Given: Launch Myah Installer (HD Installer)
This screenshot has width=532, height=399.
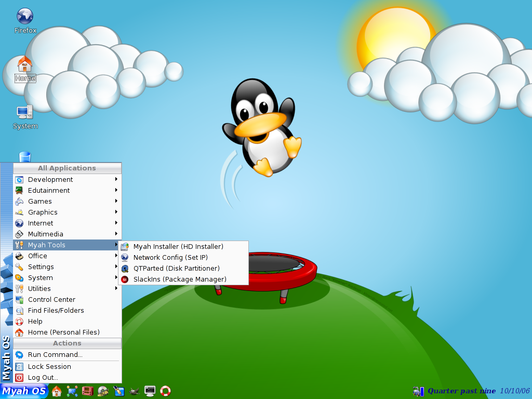Looking at the screenshot, I should (x=183, y=247).
